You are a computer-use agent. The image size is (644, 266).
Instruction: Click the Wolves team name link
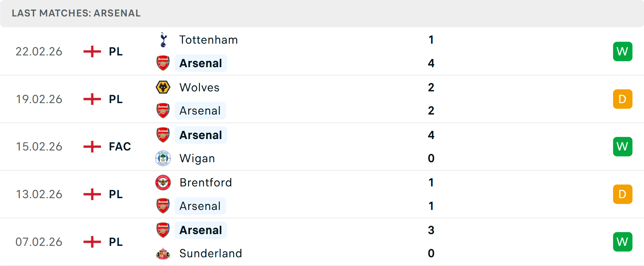199,87
